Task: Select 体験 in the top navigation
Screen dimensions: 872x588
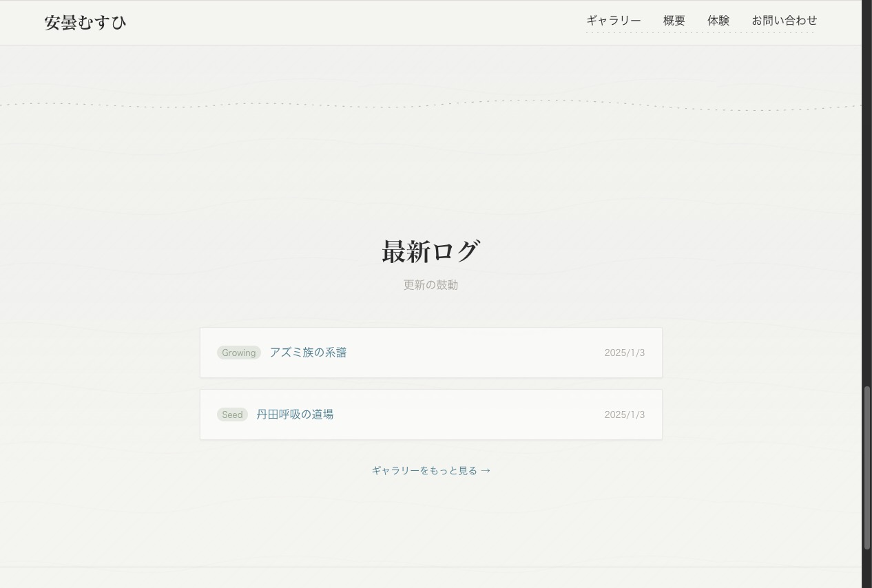Action: point(718,21)
